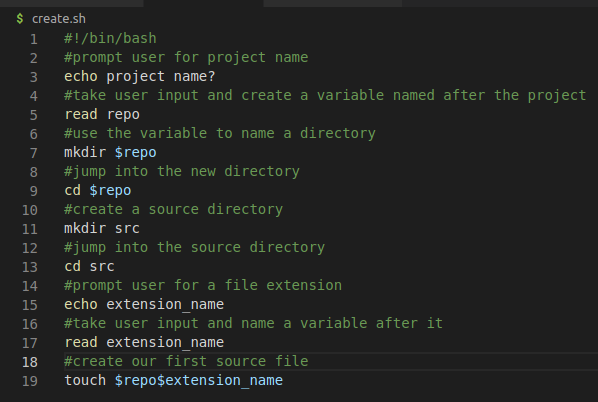This screenshot has height=402, width=598.
Task: Click on 'read repo' command
Action: [102, 114]
